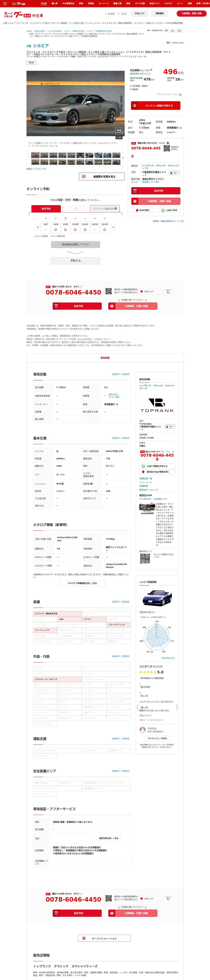Click 来店予約 button in dealer box
Image resolution: width=210 pixels, height=980 pixels.
(x=156, y=191)
